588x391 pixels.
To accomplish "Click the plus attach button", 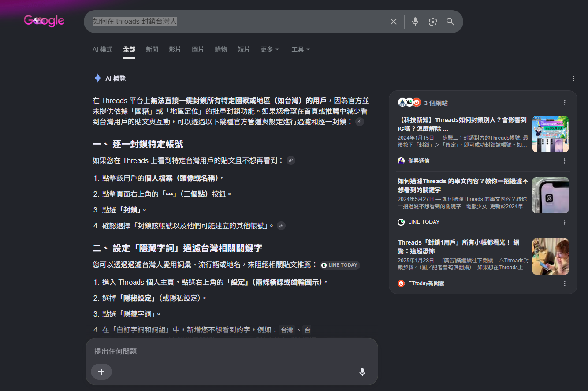I will tap(101, 372).
